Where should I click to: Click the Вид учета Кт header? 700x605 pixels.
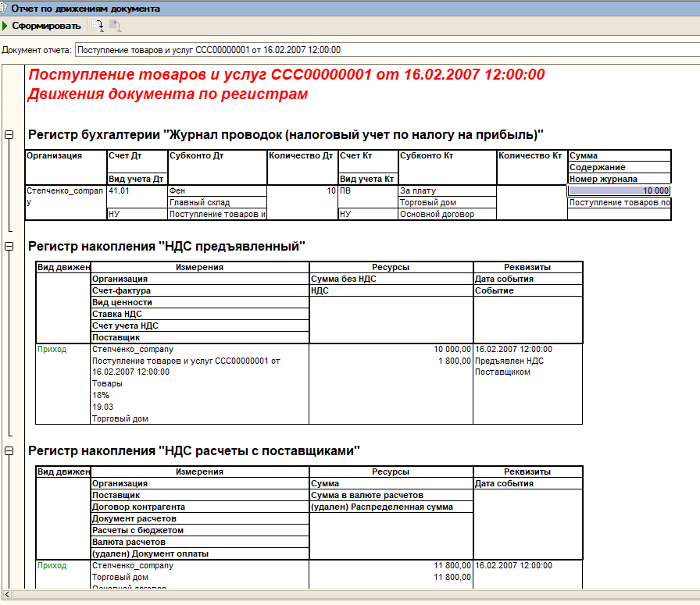pos(368,179)
